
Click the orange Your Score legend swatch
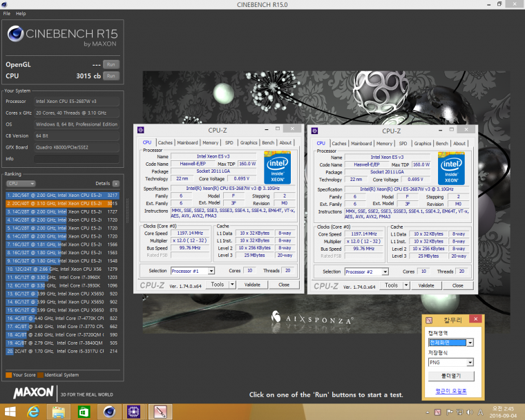pyautogui.click(x=9, y=375)
